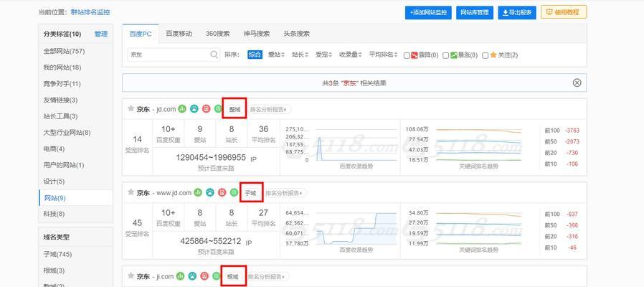Click the red round icon next to ji.com
The image size is (644, 287).
point(204,276)
